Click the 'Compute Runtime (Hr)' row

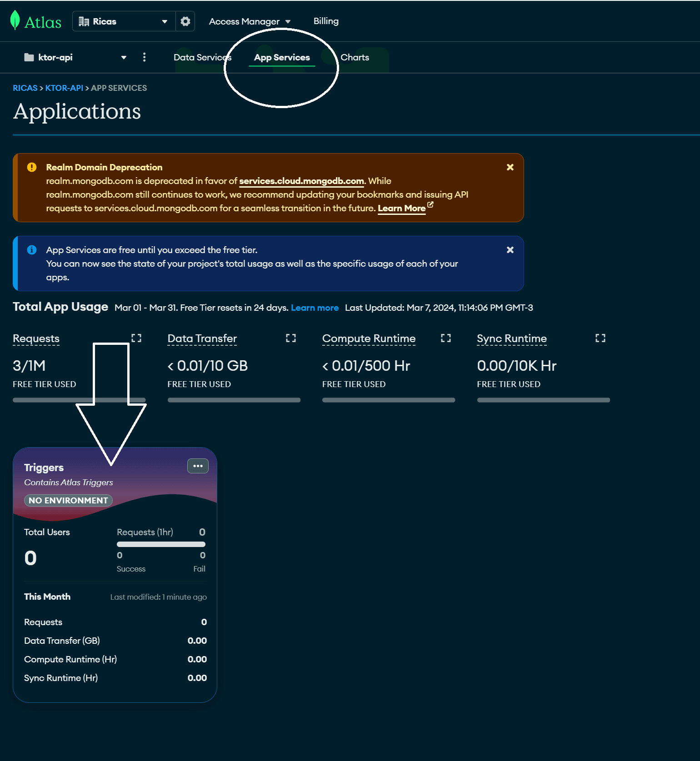115,659
